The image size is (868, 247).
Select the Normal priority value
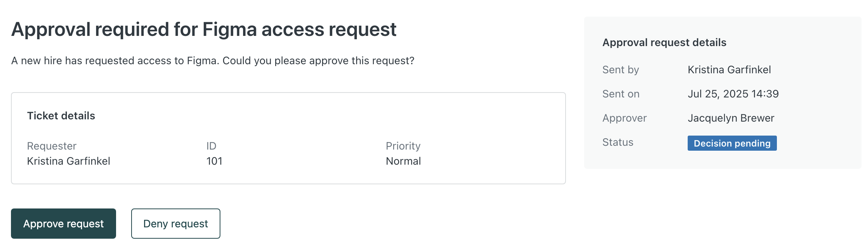pyautogui.click(x=403, y=161)
